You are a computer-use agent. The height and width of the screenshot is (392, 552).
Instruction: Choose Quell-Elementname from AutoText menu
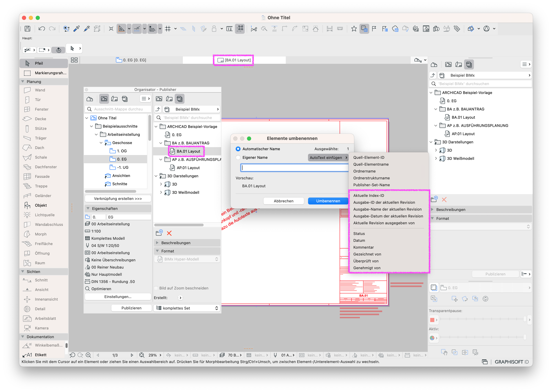371,164
